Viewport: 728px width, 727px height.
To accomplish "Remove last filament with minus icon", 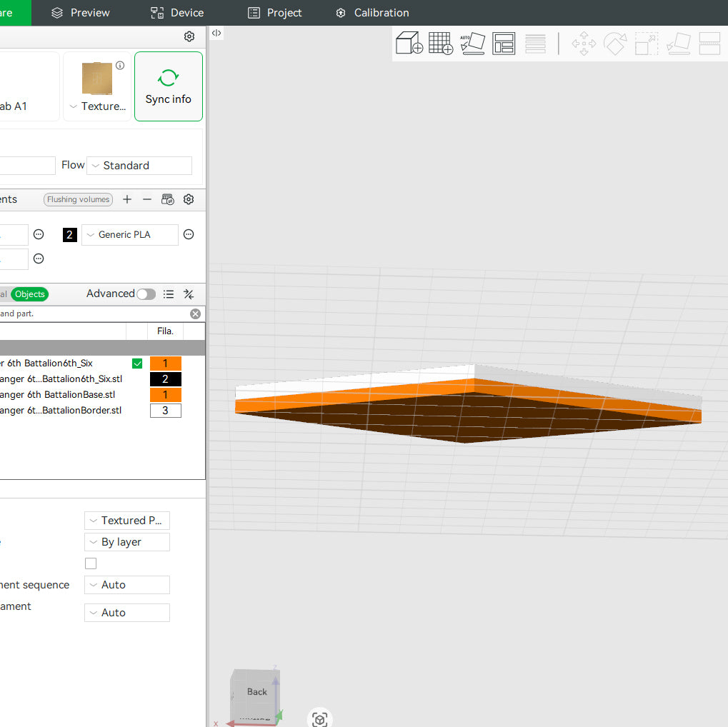I will pos(147,199).
